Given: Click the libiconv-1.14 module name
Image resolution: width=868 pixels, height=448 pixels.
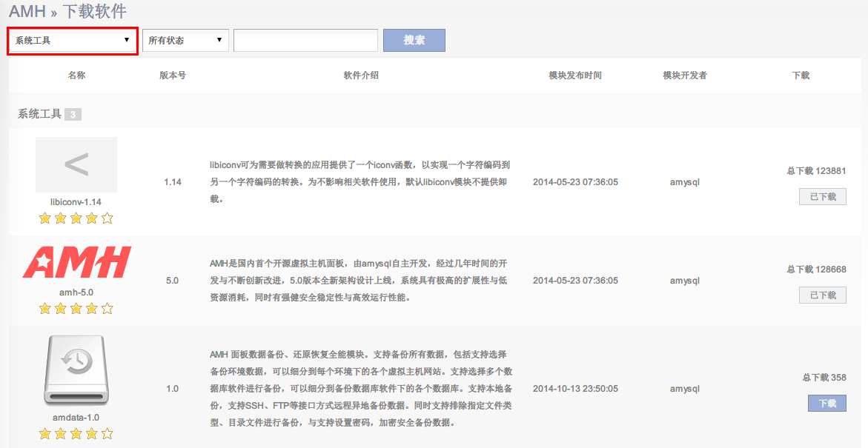Looking at the screenshot, I should (76, 201).
